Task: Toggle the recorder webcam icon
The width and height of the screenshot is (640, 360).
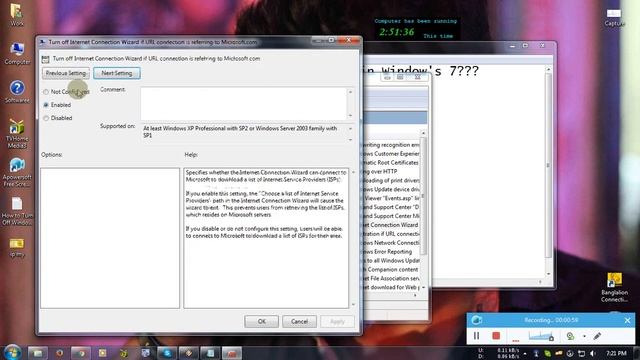Action: tap(570, 336)
